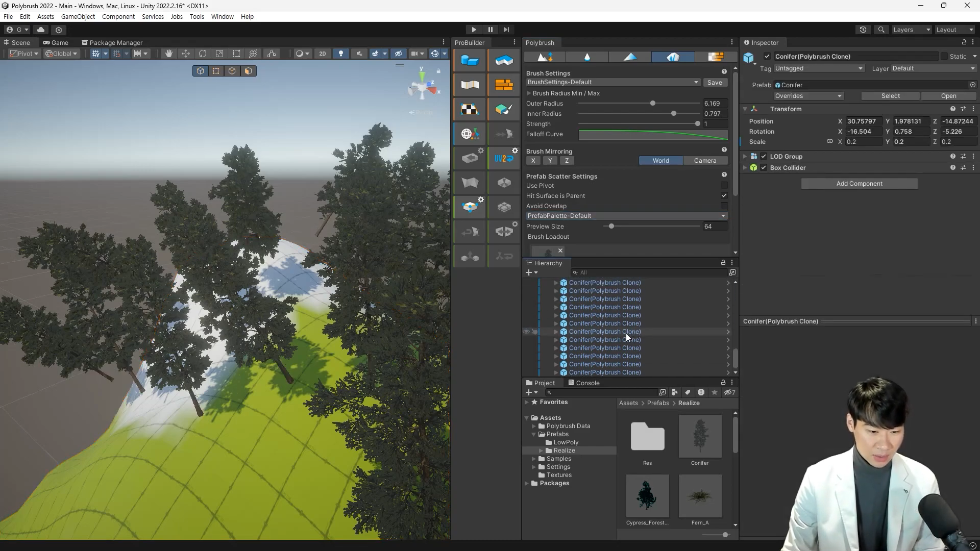Switch to Polybrush texture blend mode icon
The width and height of the screenshot is (980, 551).
[715, 57]
